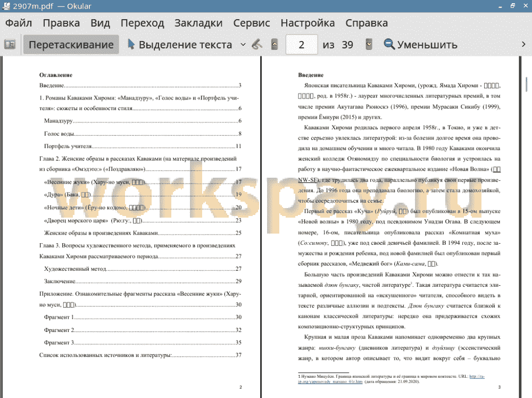
Task: Click the Введение entry in contents
Action: point(140,85)
